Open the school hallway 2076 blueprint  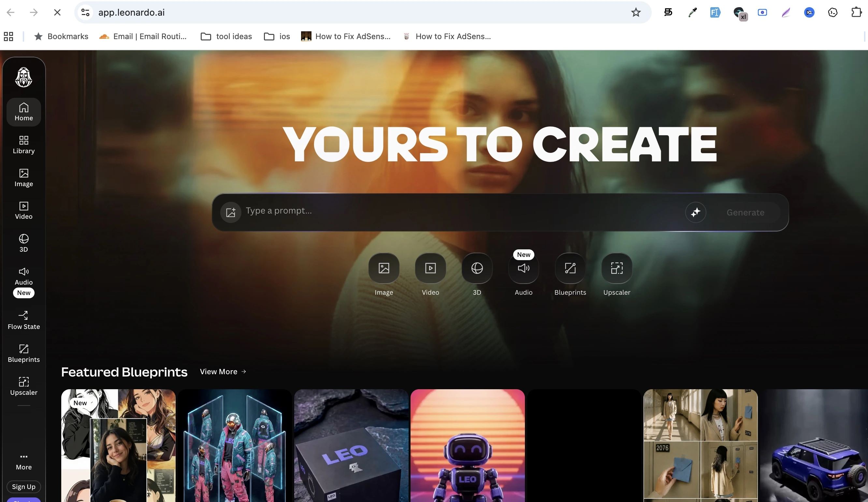click(x=701, y=446)
